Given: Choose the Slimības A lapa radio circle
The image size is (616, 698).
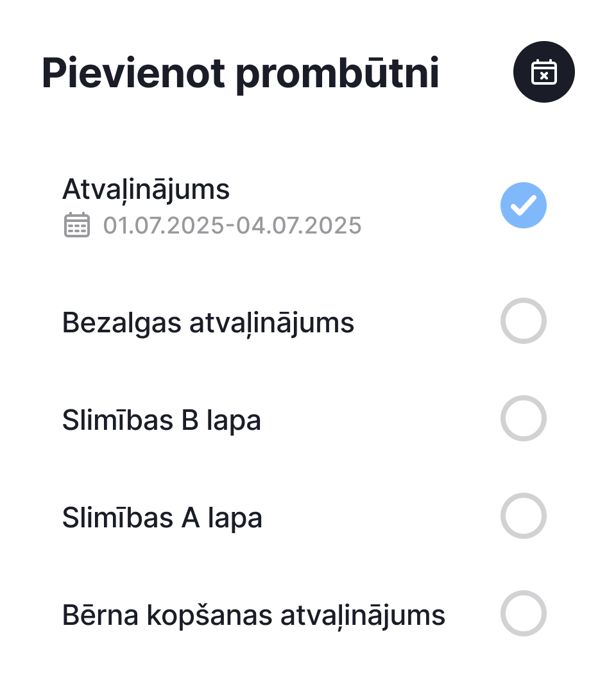Looking at the screenshot, I should coord(524,516).
